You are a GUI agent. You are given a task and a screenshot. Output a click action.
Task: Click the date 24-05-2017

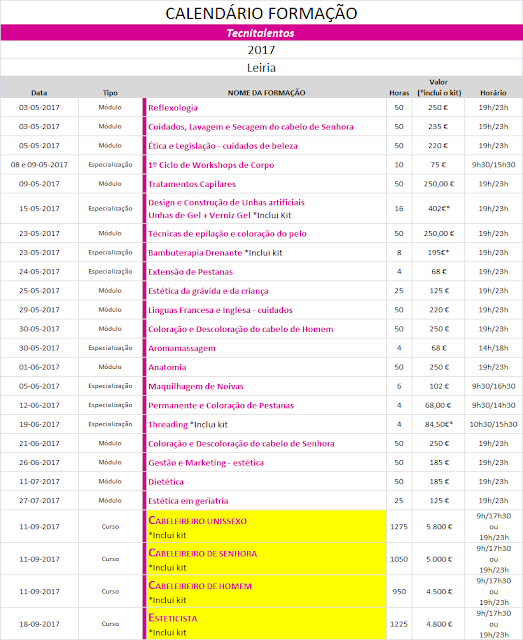(39, 272)
